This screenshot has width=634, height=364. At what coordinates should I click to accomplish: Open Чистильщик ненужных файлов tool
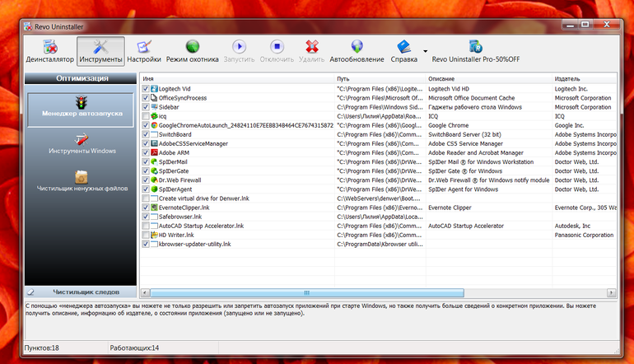82,181
